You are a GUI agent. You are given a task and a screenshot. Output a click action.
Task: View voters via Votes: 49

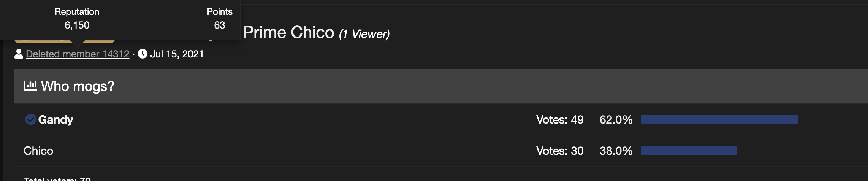pyautogui.click(x=560, y=120)
